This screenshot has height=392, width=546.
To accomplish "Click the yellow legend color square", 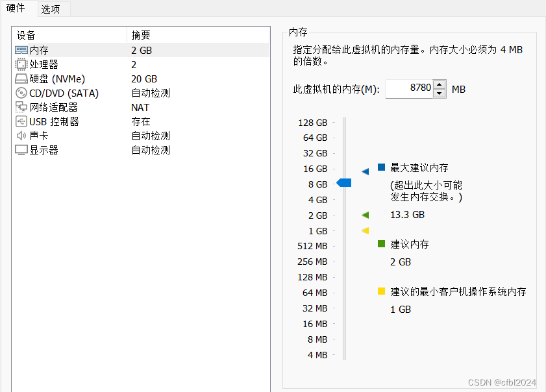I will [x=381, y=291].
